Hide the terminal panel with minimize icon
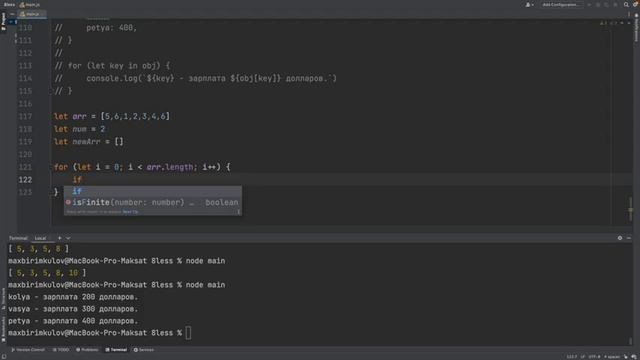This screenshot has width=640, height=360. [629, 238]
